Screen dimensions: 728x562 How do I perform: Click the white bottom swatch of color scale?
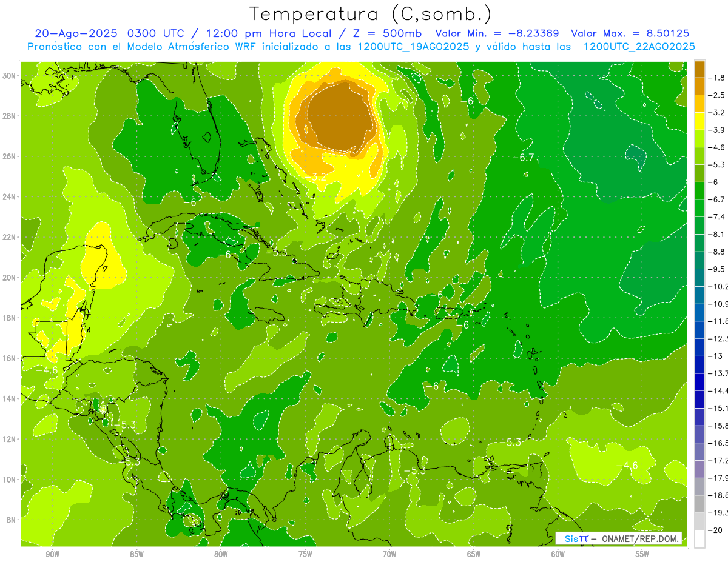click(x=699, y=539)
